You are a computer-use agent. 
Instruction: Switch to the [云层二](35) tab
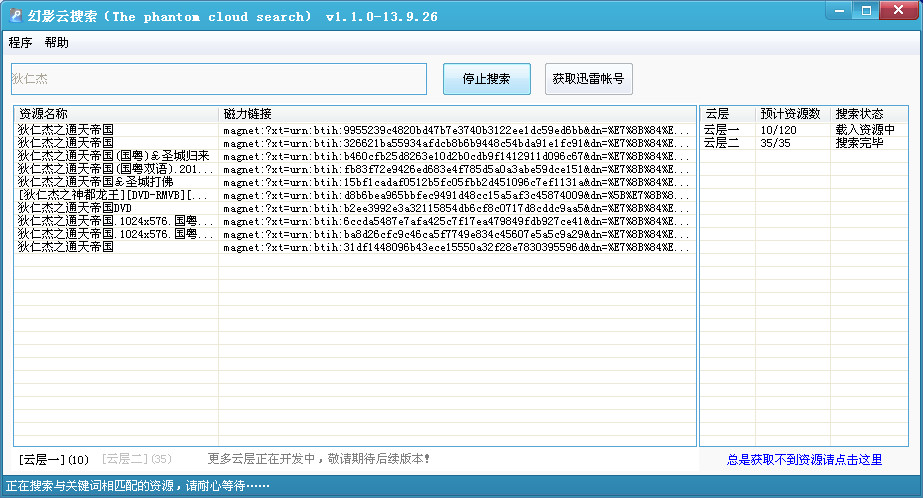(137, 459)
